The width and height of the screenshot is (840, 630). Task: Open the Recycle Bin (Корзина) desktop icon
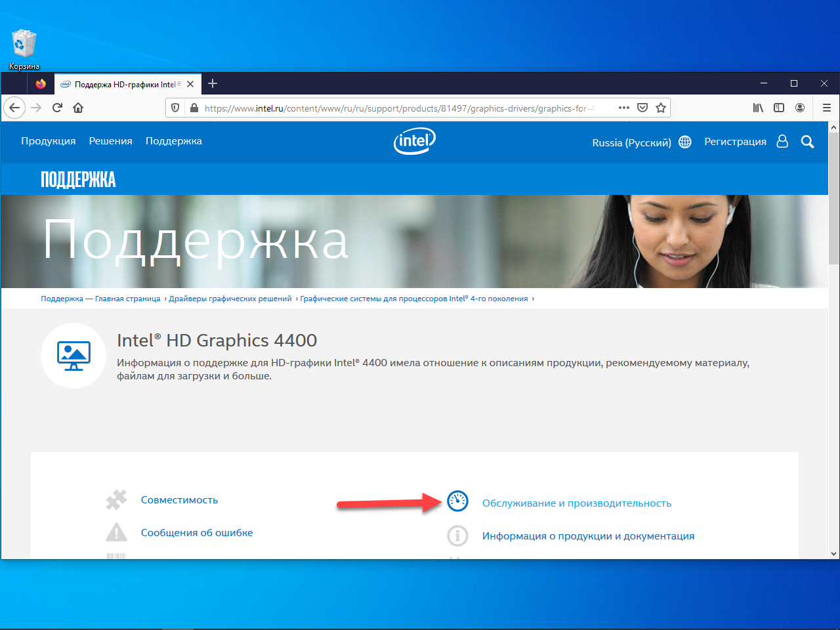pyautogui.click(x=24, y=49)
